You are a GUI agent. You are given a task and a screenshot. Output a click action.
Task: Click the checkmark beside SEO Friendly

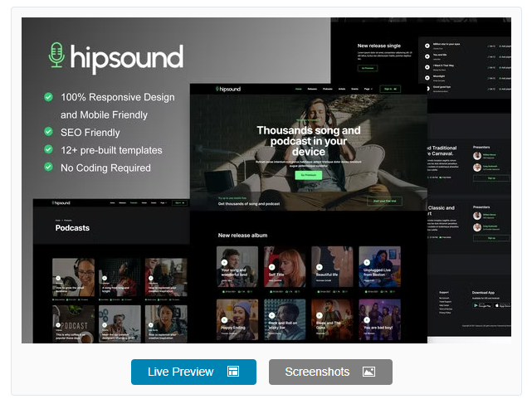point(48,132)
